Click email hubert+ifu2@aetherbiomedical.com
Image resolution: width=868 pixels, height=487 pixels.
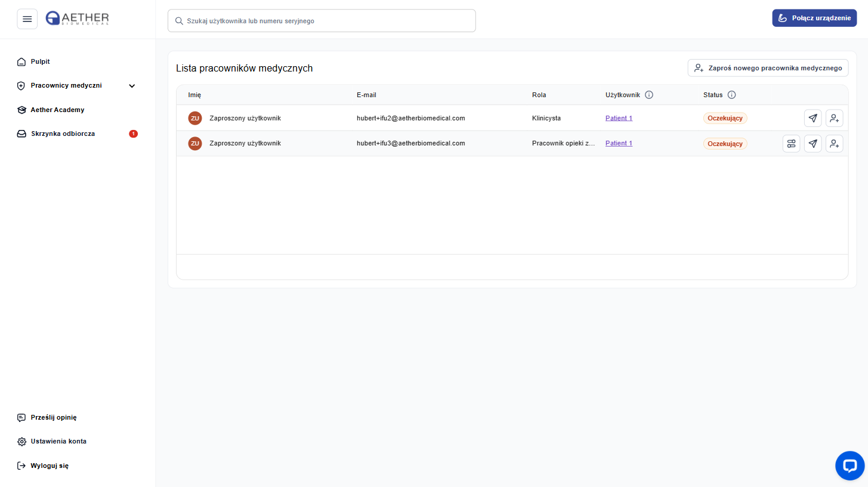click(410, 118)
